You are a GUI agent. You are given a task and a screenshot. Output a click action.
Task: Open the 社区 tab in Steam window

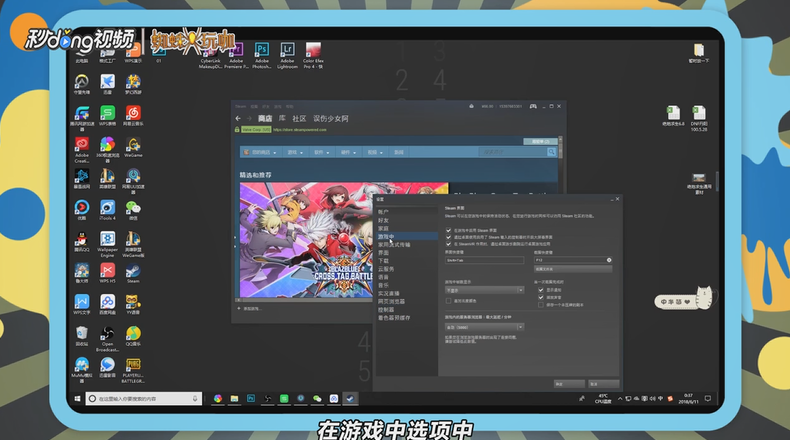pos(299,118)
